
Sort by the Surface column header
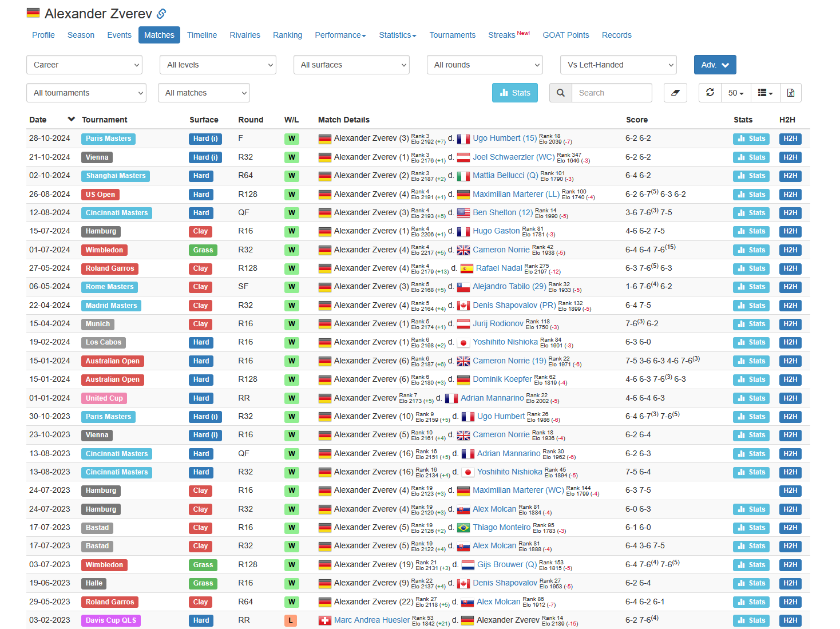(204, 120)
